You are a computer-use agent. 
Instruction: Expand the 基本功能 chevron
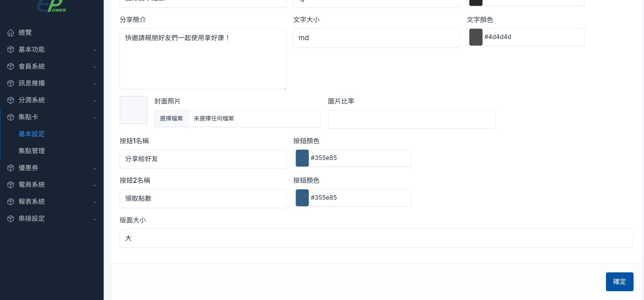pos(95,50)
